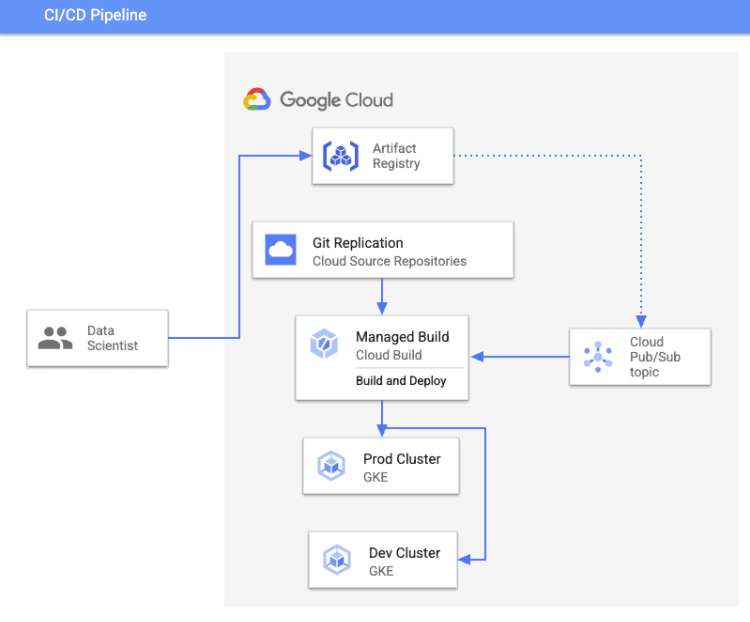Select the Artifact Registry text label

tap(396, 156)
